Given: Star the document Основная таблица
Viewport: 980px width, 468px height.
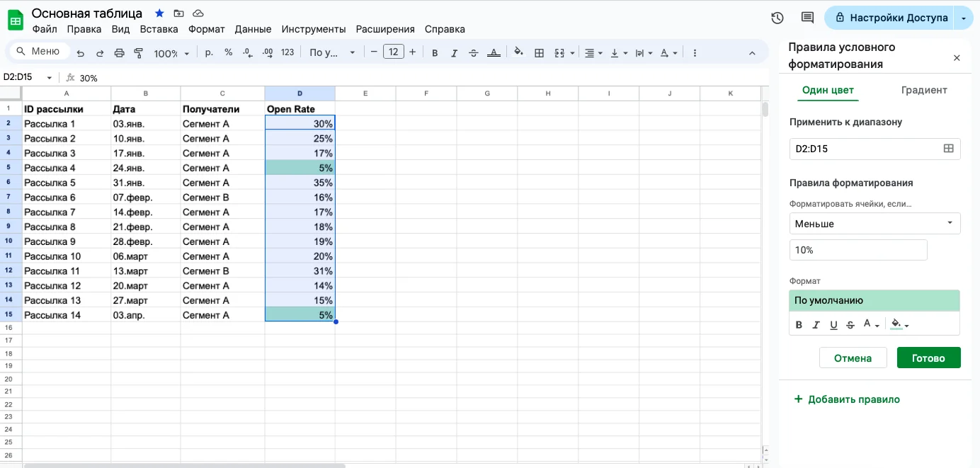Looking at the screenshot, I should tap(159, 13).
